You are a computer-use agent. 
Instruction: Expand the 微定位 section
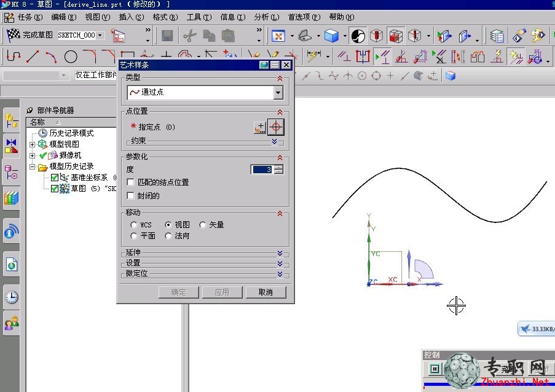point(280,274)
